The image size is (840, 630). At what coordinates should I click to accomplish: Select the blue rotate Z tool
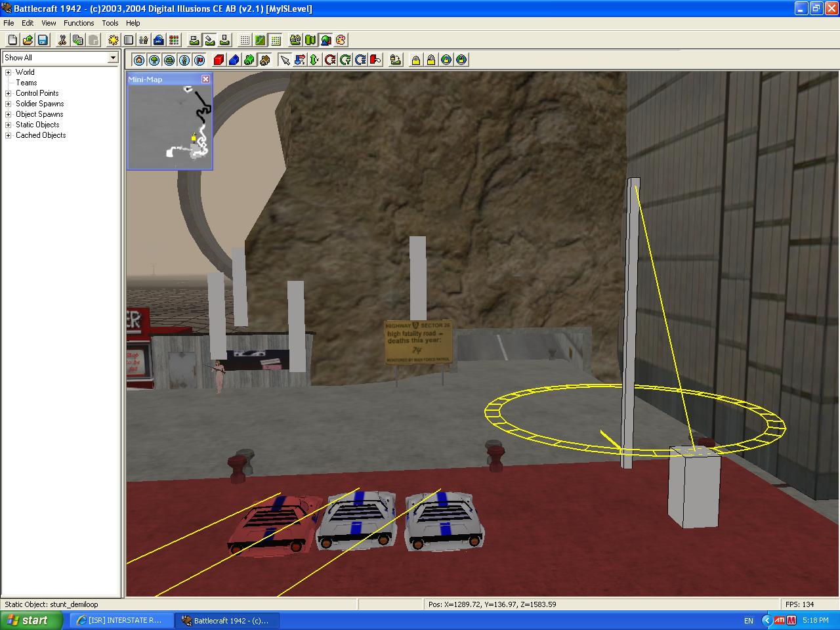point(360,60)
